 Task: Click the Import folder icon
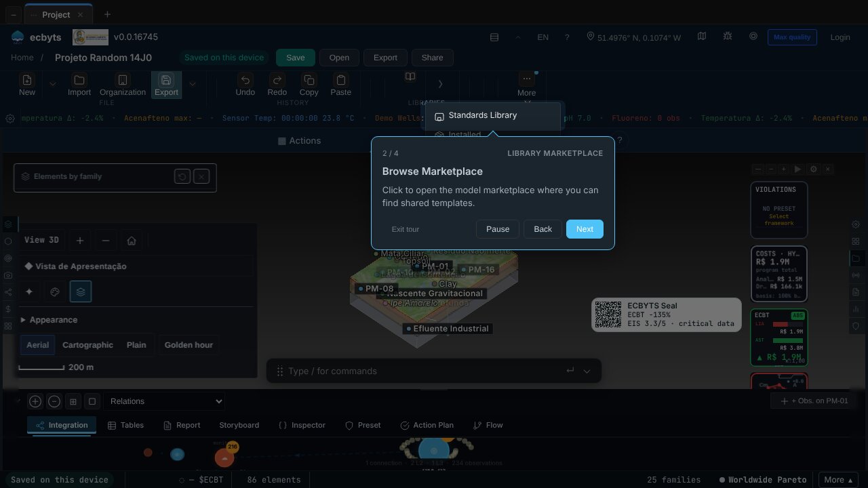(x=79, y=80)
